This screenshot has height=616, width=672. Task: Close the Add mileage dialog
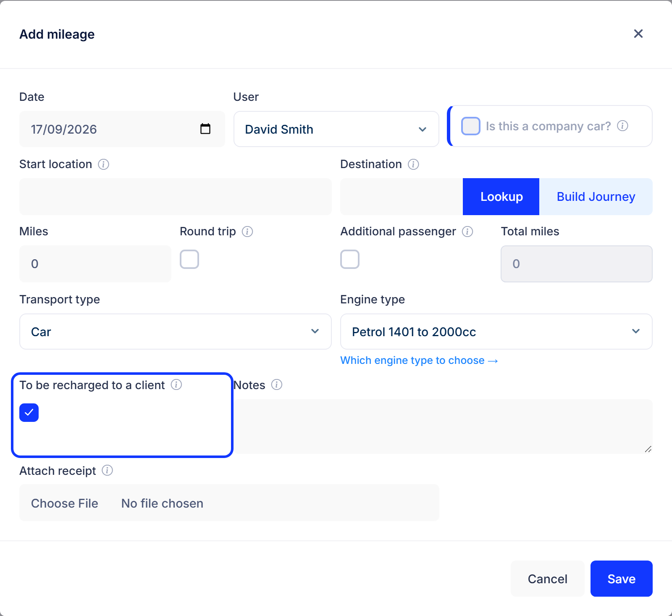(638, 34)
